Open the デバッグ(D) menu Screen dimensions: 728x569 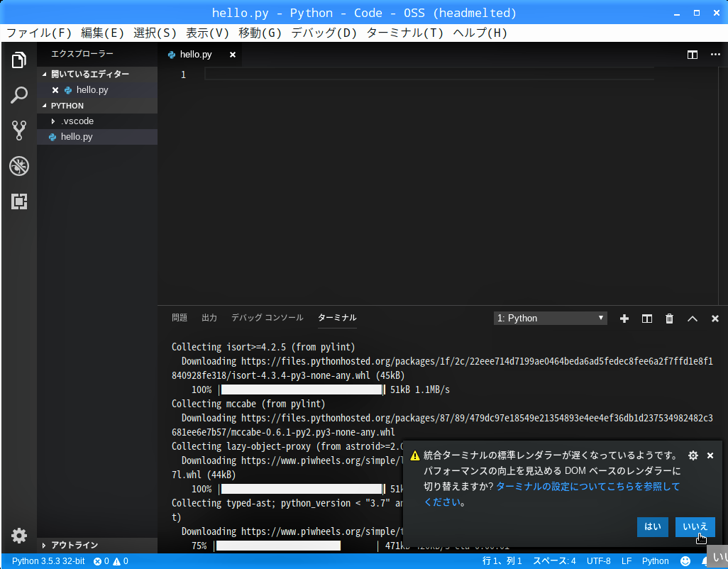tap(324, 33)
